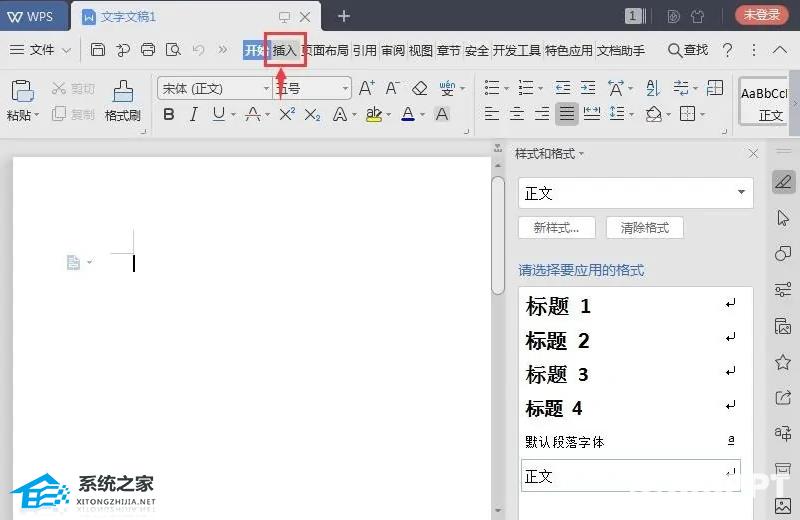Click the Increase Indent icon
This screenshot has width=800, height=520.
coord(588,88)
